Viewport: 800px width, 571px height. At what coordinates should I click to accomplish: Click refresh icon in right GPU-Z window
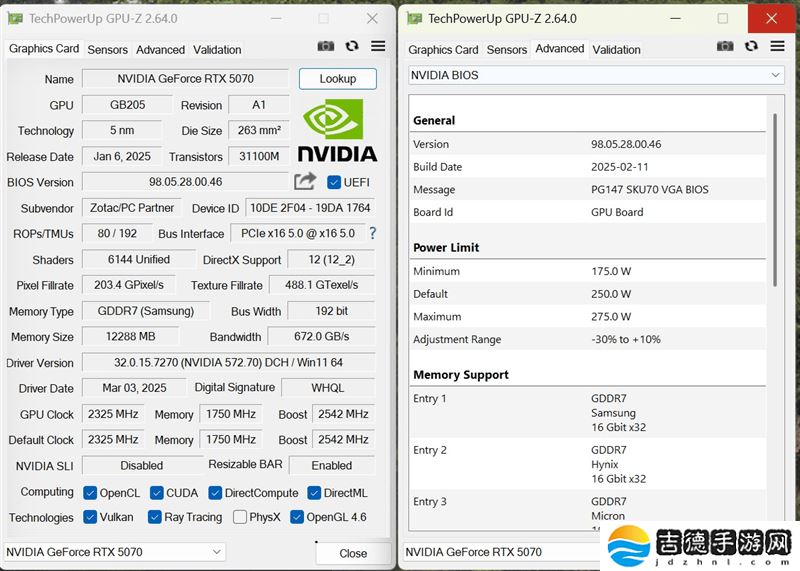click(752, 46)
